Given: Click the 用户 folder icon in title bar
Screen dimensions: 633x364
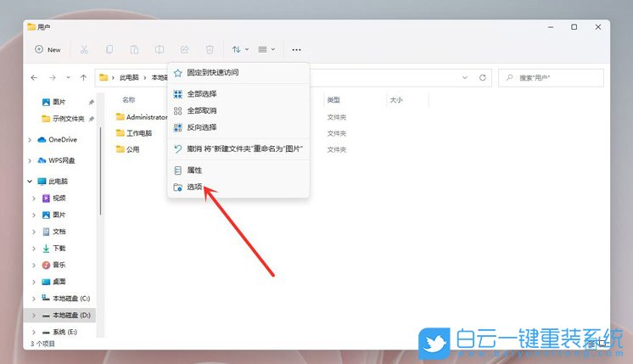Looking at the screenshot, I should click(x=31, y=27).
